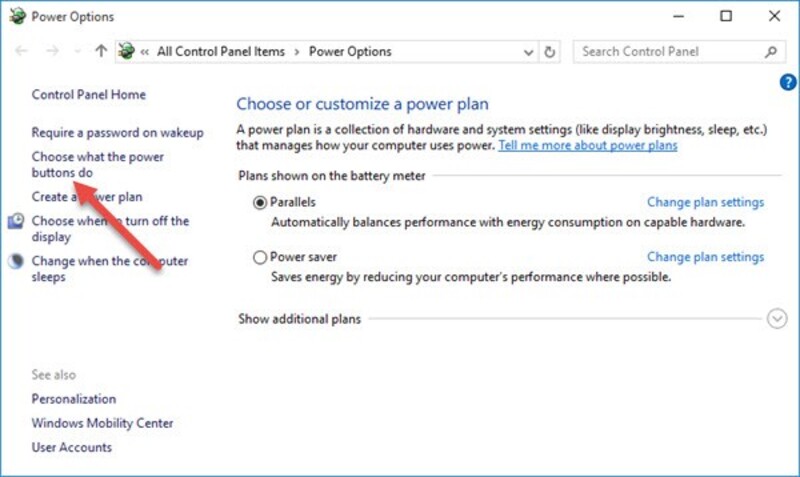Click the arrow after All Control Panel Items
The width and height of the screenshot is (800, 477).
tap(297, 52)
